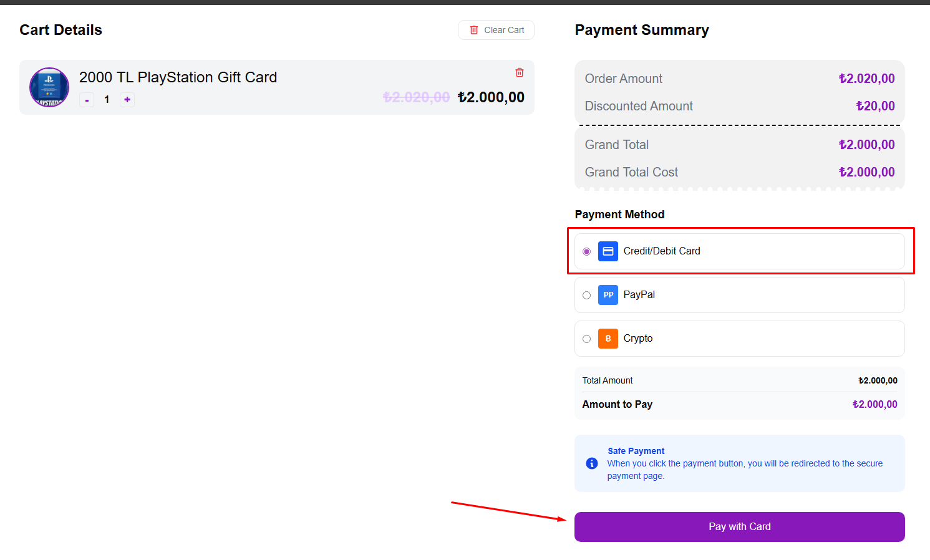Click the orange Crypto B icon

coord(608,339)
